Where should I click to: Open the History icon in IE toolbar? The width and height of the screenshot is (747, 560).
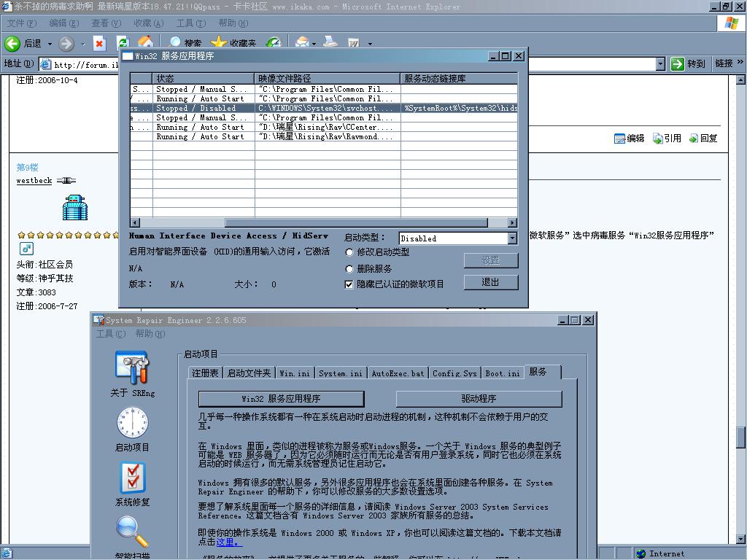click(274, 43)
